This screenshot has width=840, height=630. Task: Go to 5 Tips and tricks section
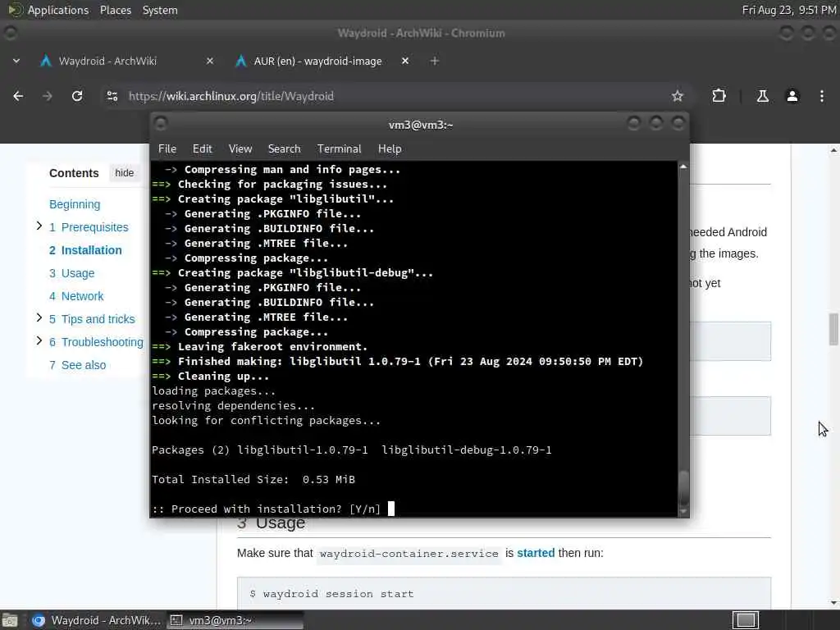tap(92, 319)
